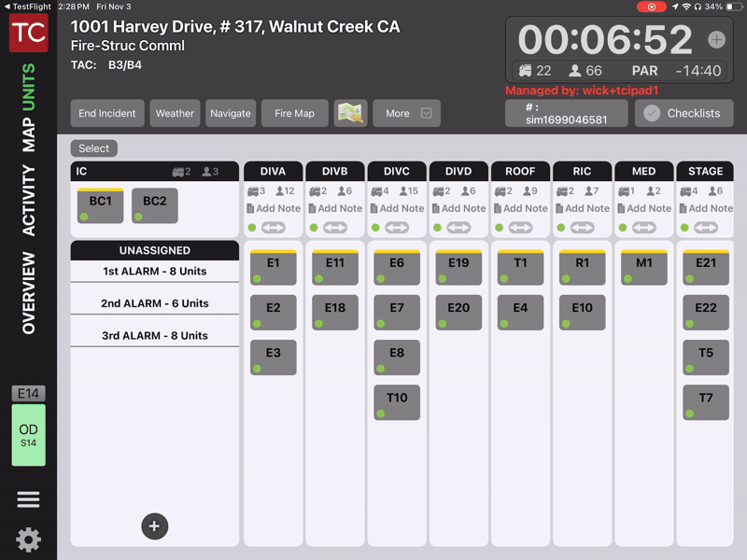Open the More dropdown menu
The width and height of the screenshot is (747, 560).
pos(406,113)
